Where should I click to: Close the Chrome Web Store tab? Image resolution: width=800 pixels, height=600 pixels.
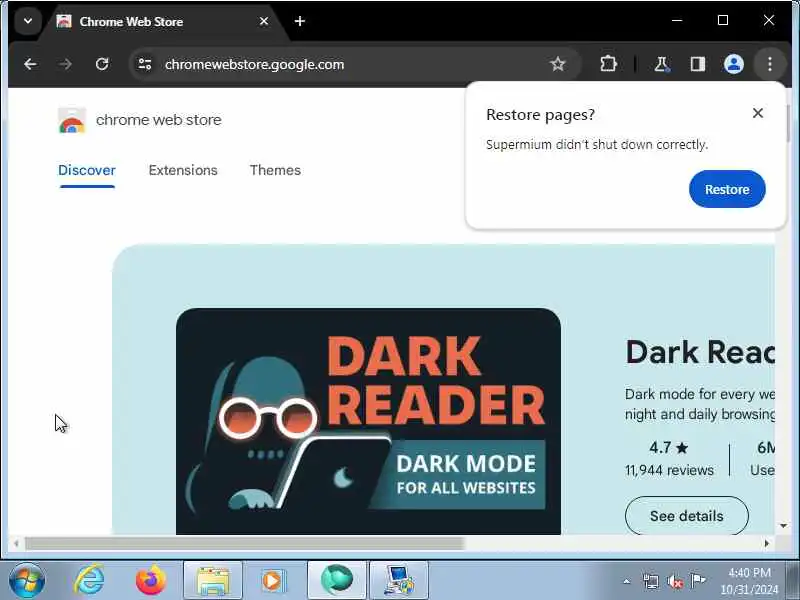pos(264,21)
